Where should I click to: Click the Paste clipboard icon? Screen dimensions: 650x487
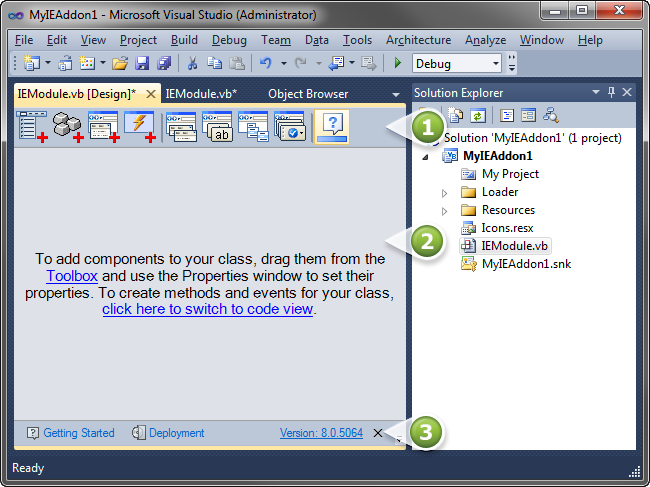[x=237, y=63]
